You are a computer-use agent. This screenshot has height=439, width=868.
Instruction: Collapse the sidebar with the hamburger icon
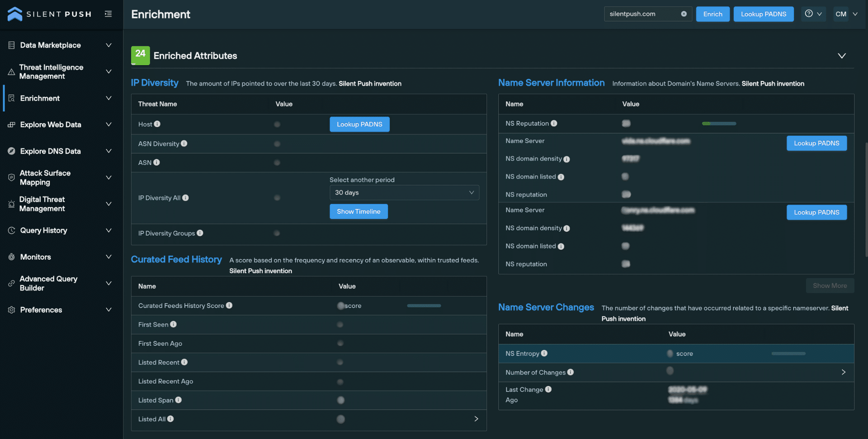click(x=108, y=14)
